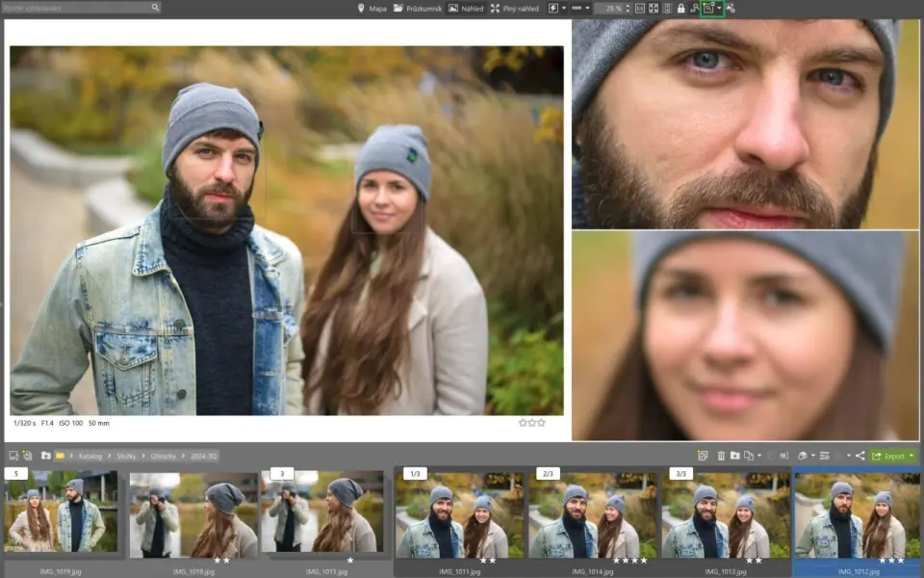Click the fit-to-screen zoom icon
The height and width of the screenshot is (578, 924).
tap(654, 8)
